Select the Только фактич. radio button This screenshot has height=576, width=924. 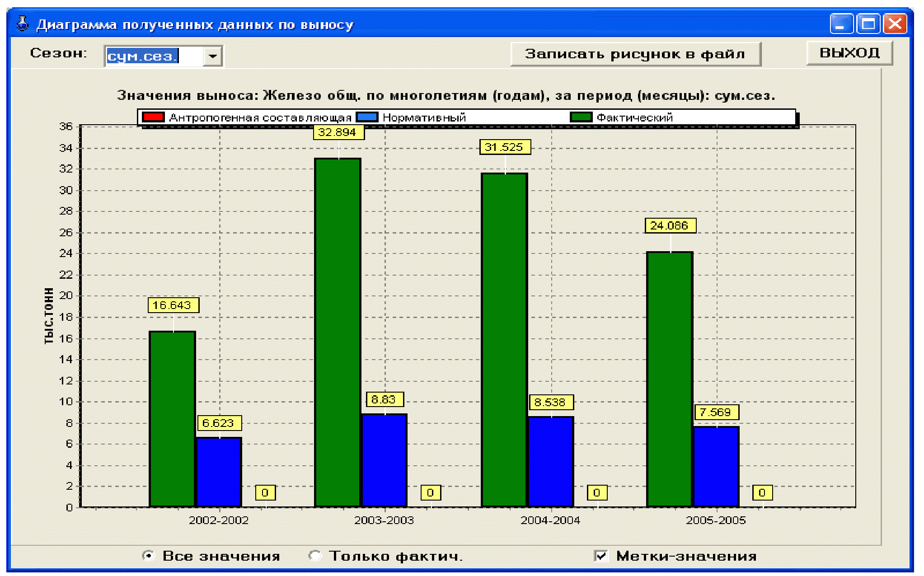pos(315,556)
